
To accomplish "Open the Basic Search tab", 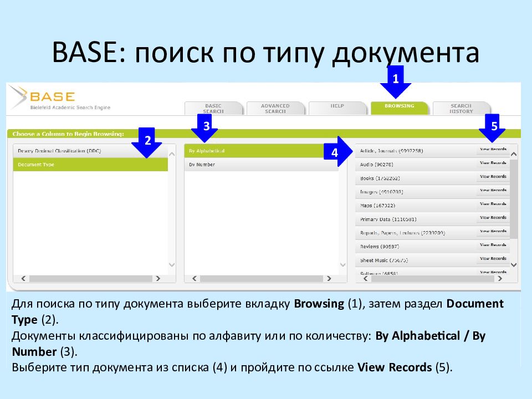I will pyautogui.click(x=213, y=109).
